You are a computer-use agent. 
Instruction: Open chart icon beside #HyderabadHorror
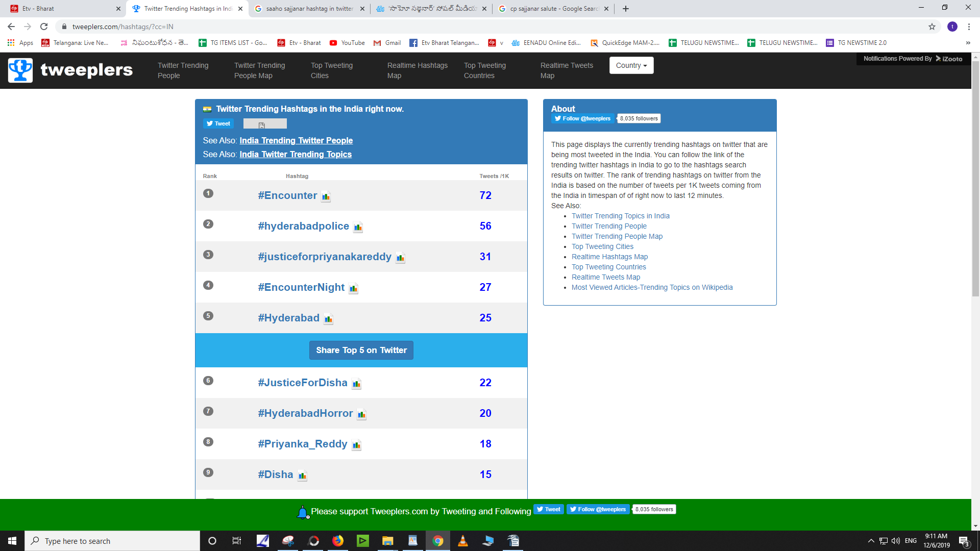pyautogui.click(x=361, y=414)
